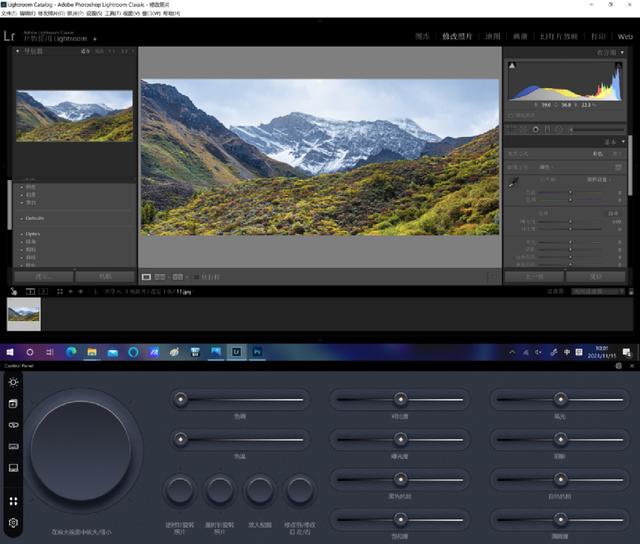Screen dimensions: 640x544
Task: Toggle the soft proofing checkbox below the photo
Action: pyautogui.click(x=196, y=276)
